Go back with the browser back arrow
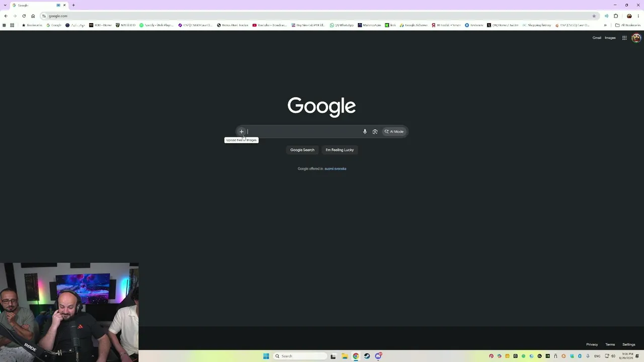Viewport: 644px width, 362px height. (x=6, y=16)
